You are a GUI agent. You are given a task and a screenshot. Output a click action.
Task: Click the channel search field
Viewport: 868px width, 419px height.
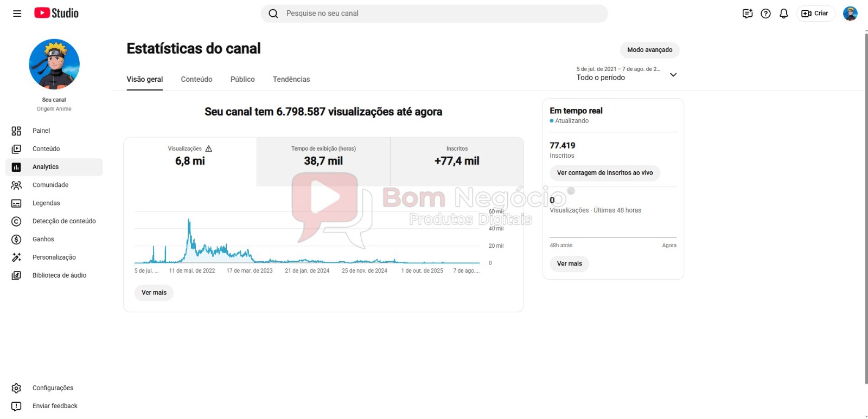point(434,14)
